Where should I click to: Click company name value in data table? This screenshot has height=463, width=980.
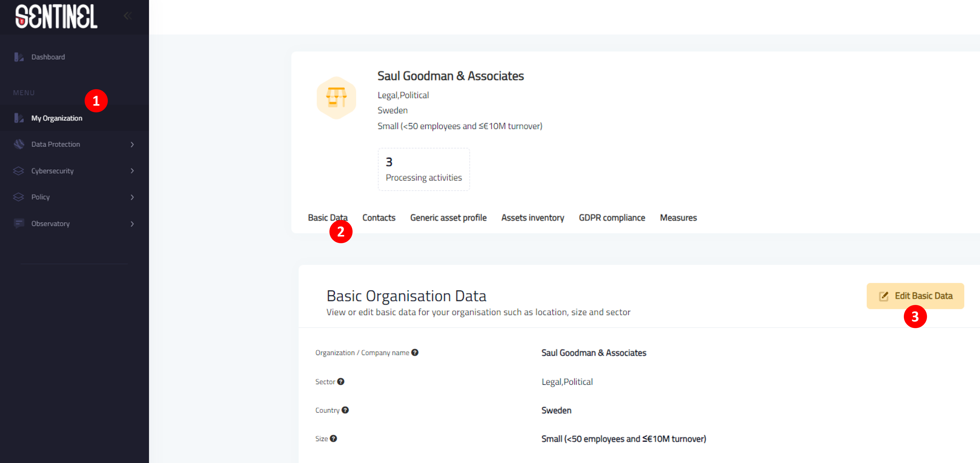[x=594, y=353]
